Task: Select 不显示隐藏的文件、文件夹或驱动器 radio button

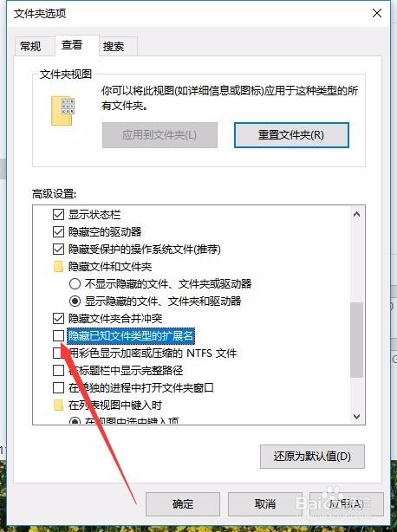Action: point(75,283)
